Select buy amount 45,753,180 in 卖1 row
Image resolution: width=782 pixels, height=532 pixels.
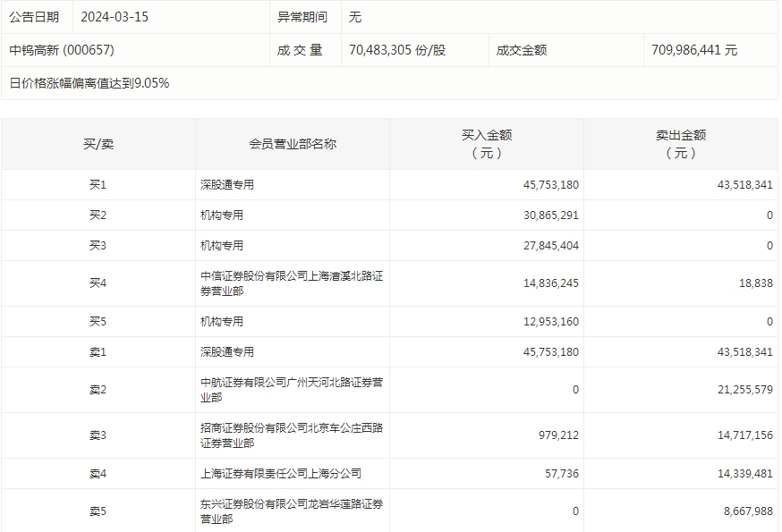[x=551, y=352]
